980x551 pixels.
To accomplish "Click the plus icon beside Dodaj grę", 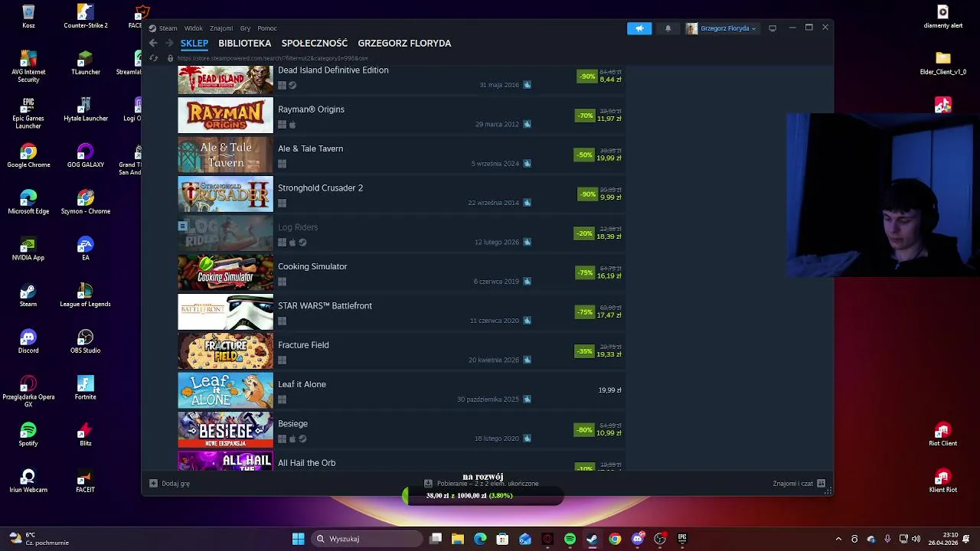I will coord(153,484).
